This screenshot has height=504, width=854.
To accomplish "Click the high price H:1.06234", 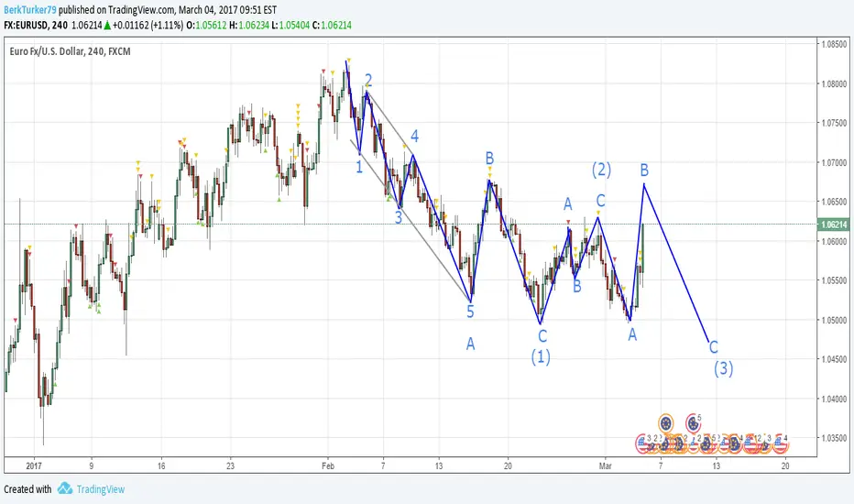I will [x=249, y=25].
